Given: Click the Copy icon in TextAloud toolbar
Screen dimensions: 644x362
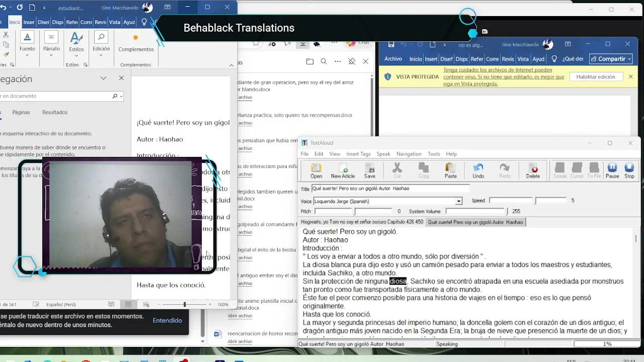Looking at the screenshot, I should [424, 170].
